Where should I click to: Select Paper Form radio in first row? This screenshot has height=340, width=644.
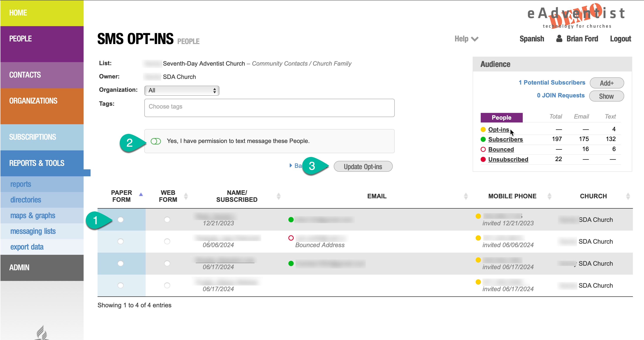pyautogui.click(x=120, y=219)
